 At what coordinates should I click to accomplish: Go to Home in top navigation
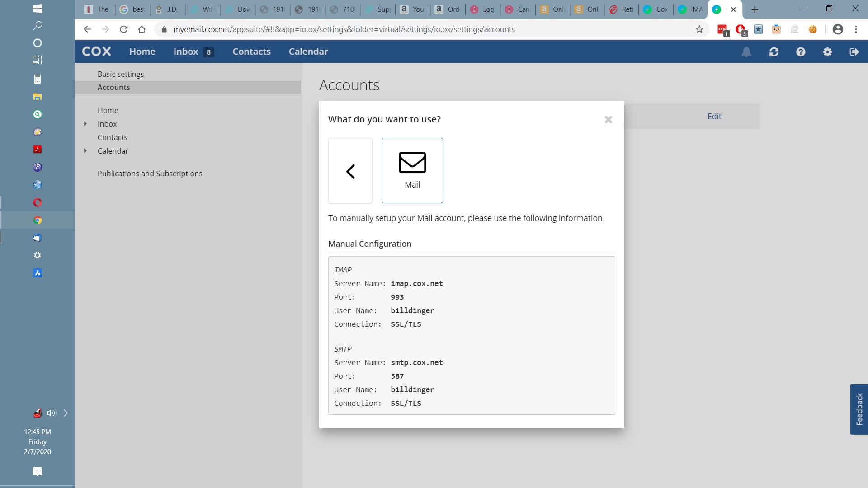[x=142, y=52]
